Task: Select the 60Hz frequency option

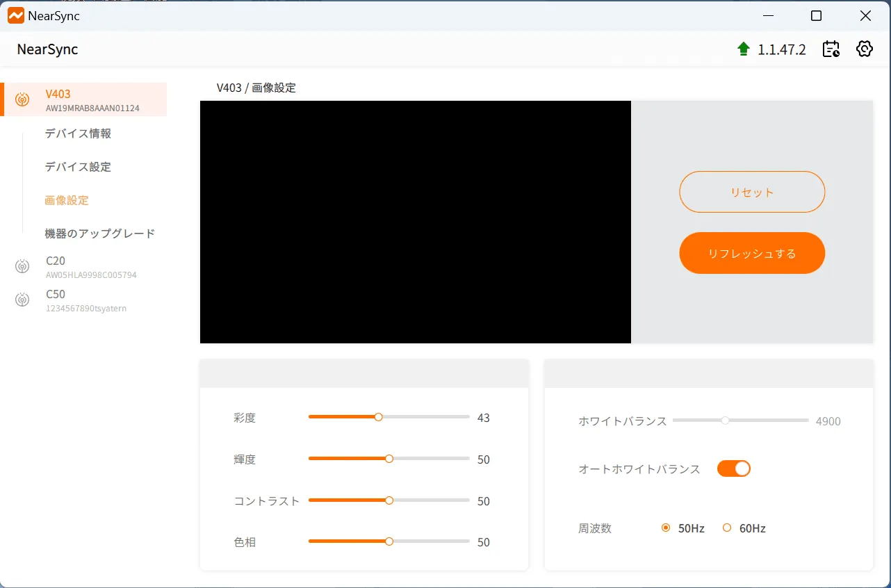Action: pos(744,528)
